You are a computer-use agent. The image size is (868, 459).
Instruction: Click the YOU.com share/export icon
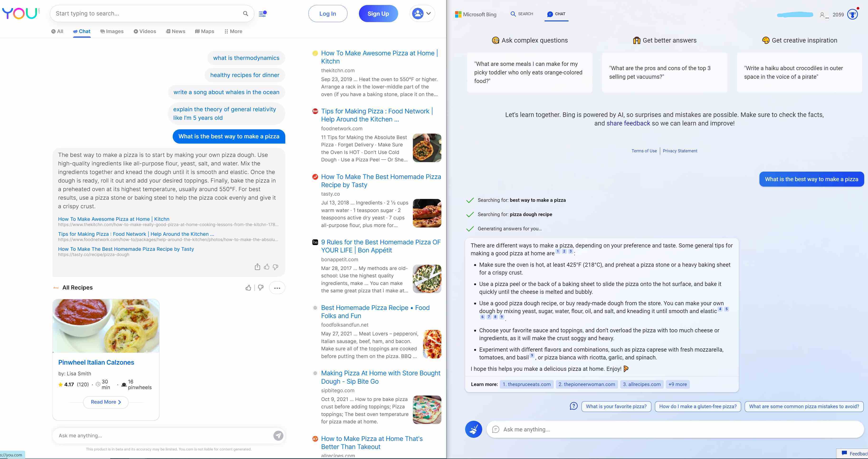[257, 266]
